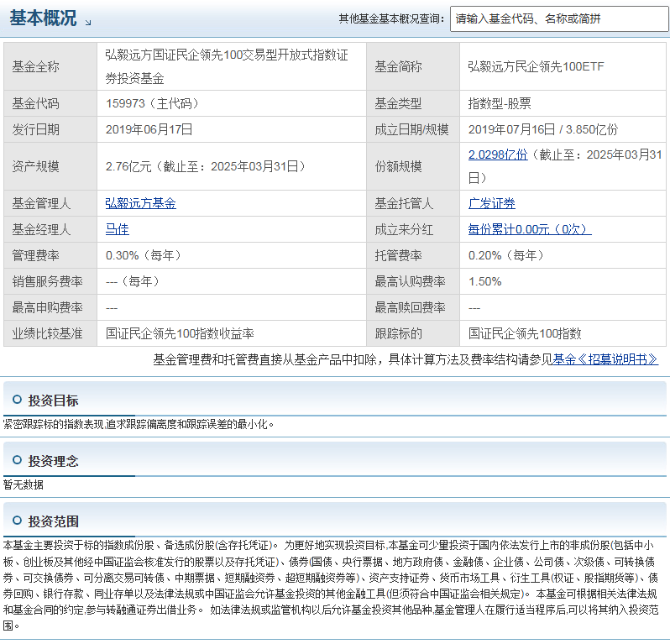The image size is (670, 644).
Task: Select tracking target 国证民企领先100指数
Action: coord(525,333)
